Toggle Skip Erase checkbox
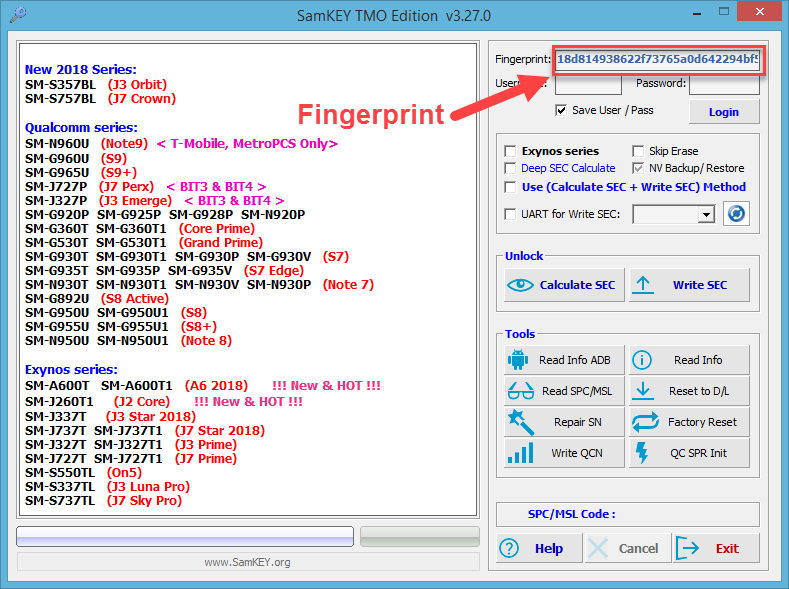 (x=639, y=151)
